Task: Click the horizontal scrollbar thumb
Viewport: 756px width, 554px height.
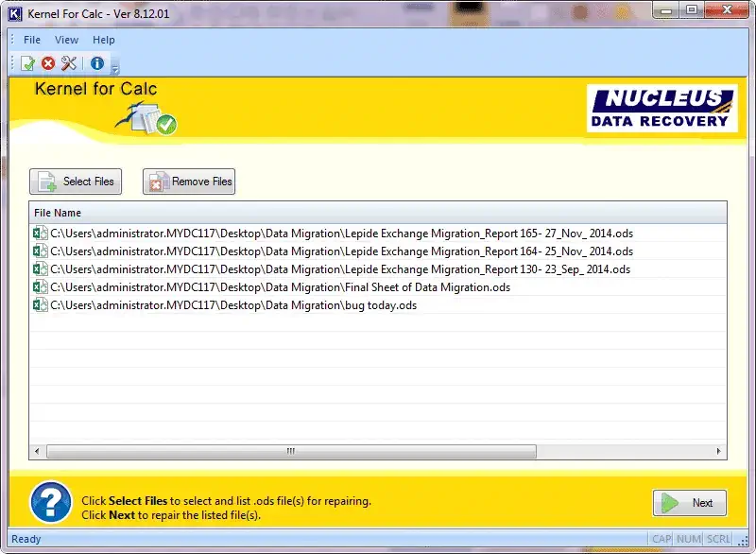Action: [x=291, y=451]
